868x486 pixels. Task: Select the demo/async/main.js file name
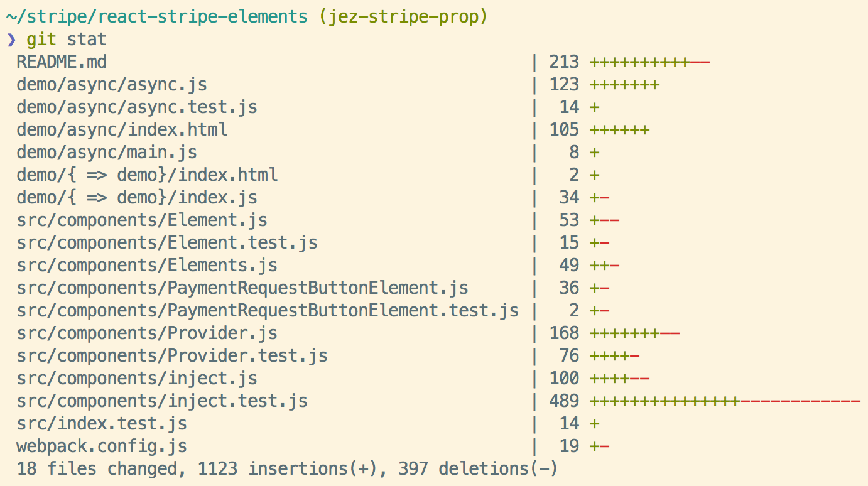pyautogui.click(x=107, y=153)
